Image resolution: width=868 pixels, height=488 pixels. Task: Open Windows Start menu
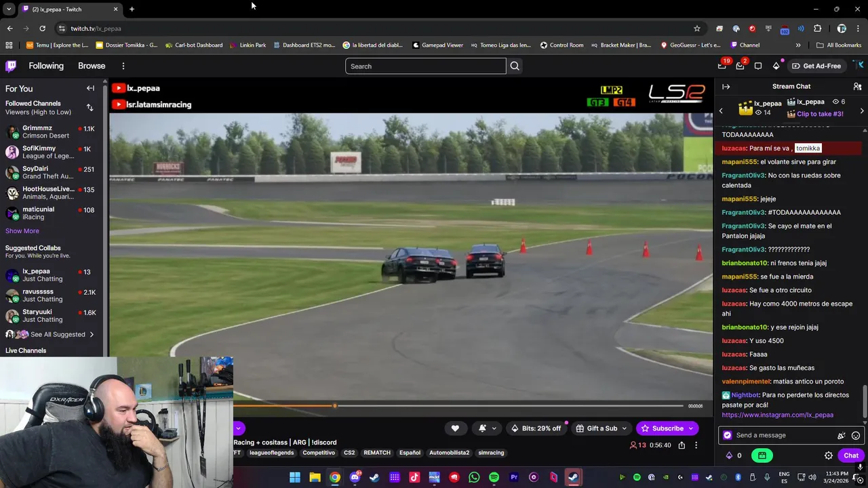click(x=295, y=477)
